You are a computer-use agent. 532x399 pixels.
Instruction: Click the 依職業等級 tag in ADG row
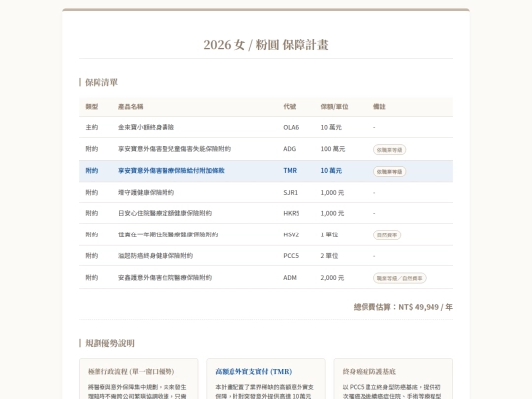[389, 150]
